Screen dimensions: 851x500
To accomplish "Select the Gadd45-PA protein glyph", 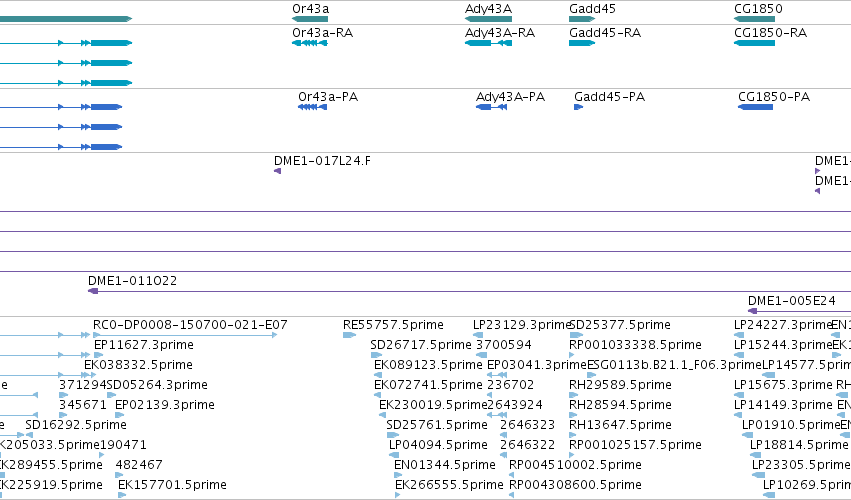I will click(579, 107).
